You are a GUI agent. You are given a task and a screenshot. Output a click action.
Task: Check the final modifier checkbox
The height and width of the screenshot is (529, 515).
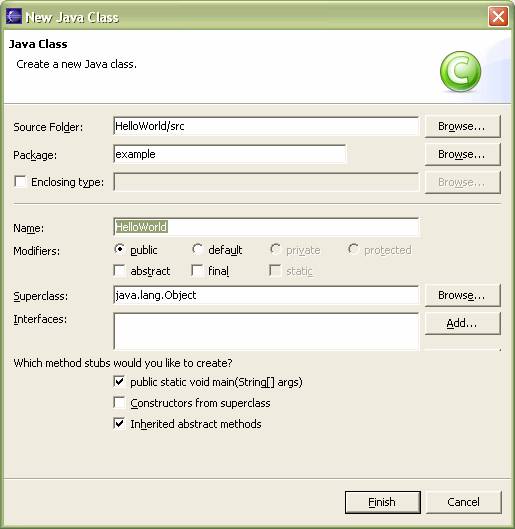point(197,271)
